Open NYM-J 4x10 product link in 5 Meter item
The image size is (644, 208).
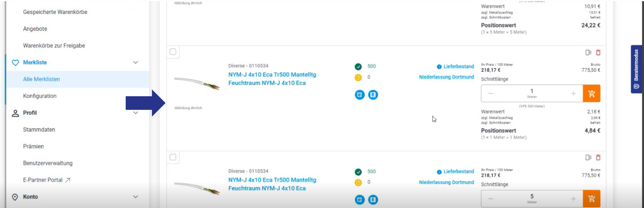point(272,184)
